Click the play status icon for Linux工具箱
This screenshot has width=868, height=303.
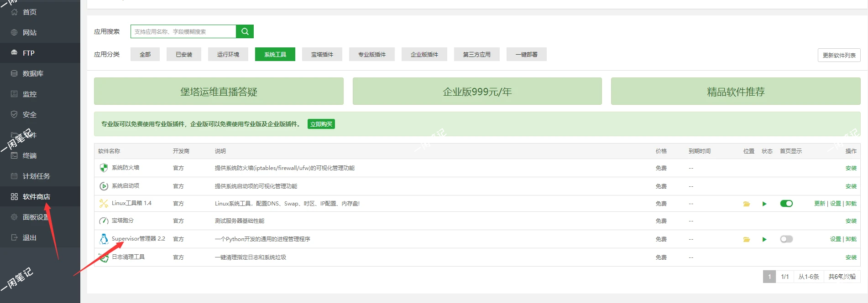764,204
